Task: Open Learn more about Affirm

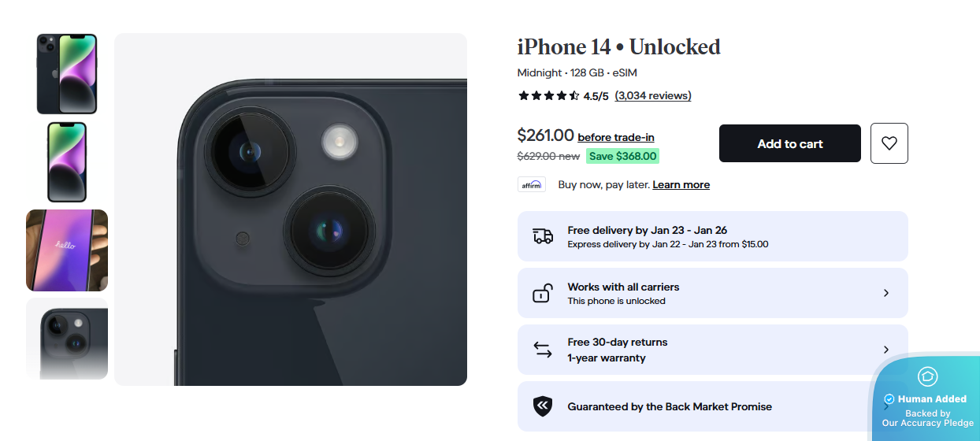Action: coord(681,185)
